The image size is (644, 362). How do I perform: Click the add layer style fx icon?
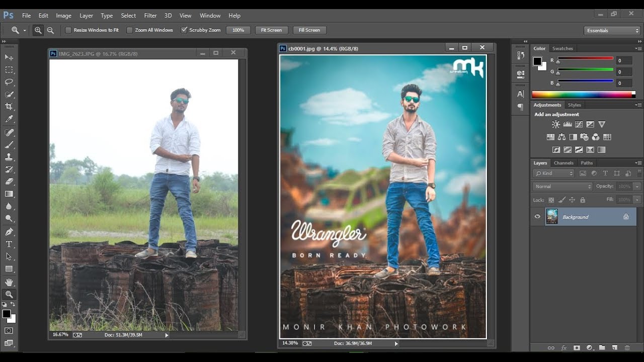coord(564,347)
